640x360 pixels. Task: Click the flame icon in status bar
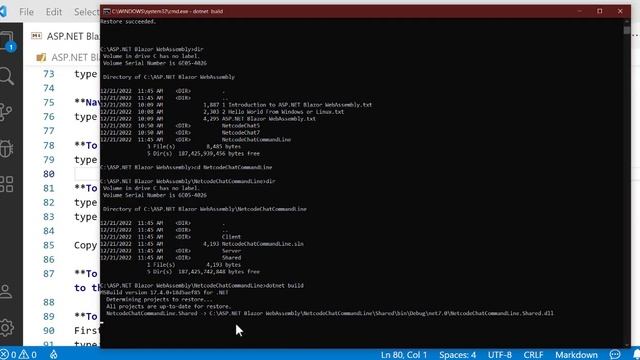tap(54, 355)
